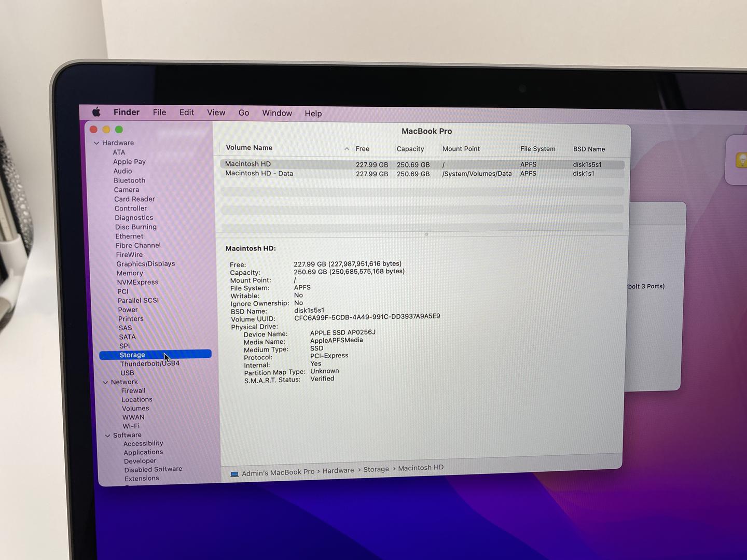Screen dimensions: 747x560
Task: Open the Finder menu
Action: [127, 112]
